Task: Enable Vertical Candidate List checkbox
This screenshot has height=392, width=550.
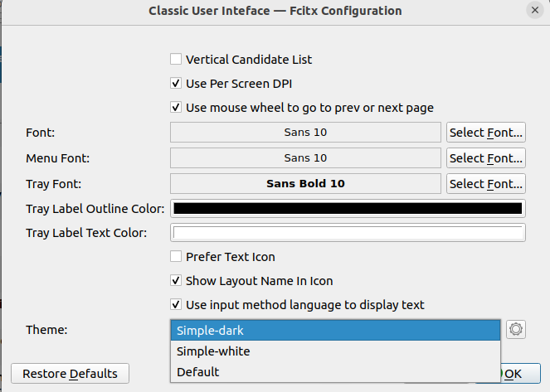Action: [x=176, y=60]
